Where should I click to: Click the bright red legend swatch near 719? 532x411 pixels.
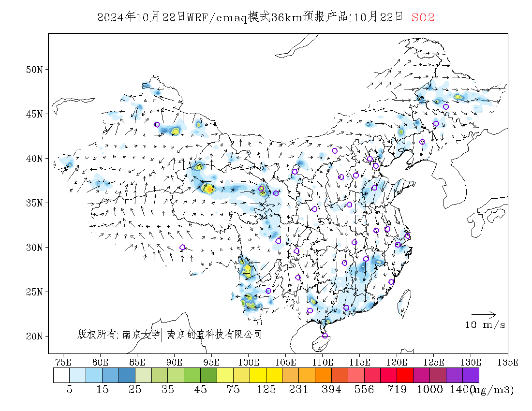click(405, 375)
